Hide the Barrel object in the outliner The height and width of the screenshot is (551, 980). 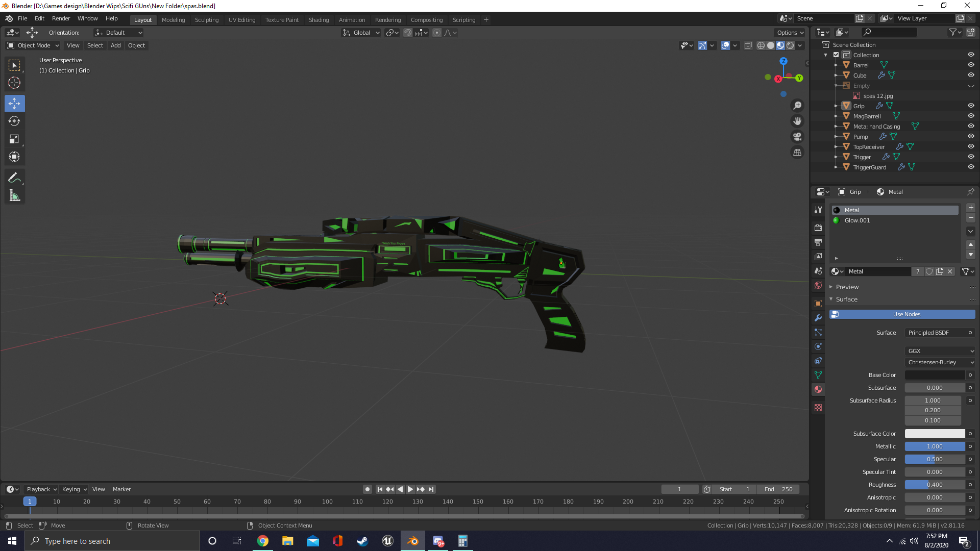(971, 65)
